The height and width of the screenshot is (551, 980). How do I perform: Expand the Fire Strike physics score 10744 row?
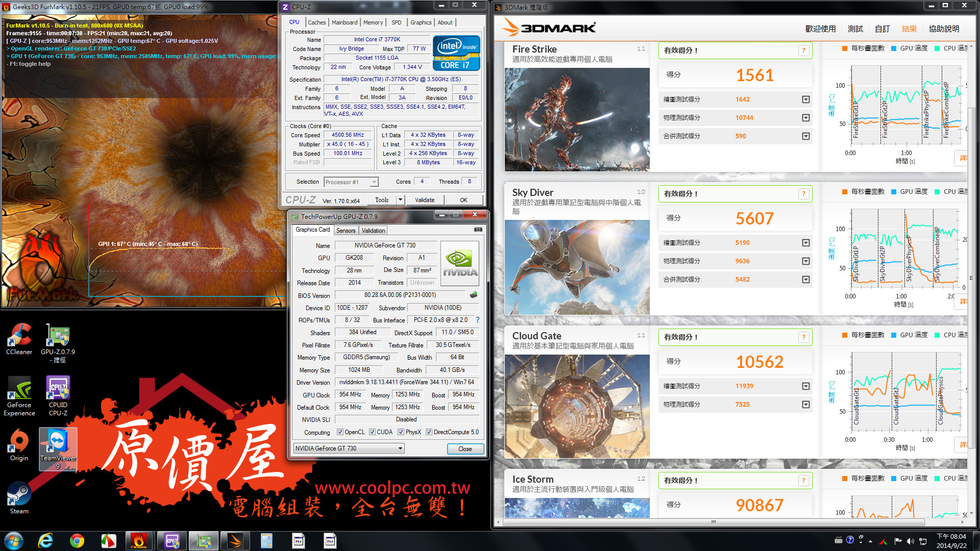pyautogui.click(x=805, y=118)
